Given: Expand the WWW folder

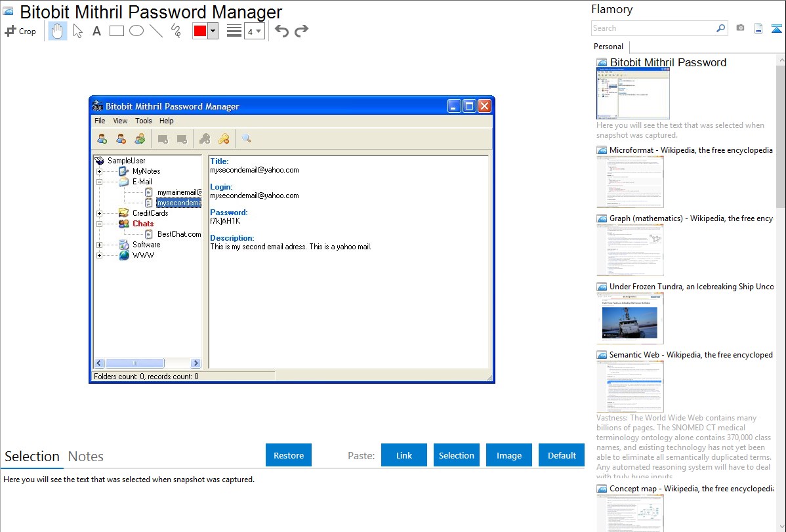Looking at the screenshot, I should tap(99, 256).
